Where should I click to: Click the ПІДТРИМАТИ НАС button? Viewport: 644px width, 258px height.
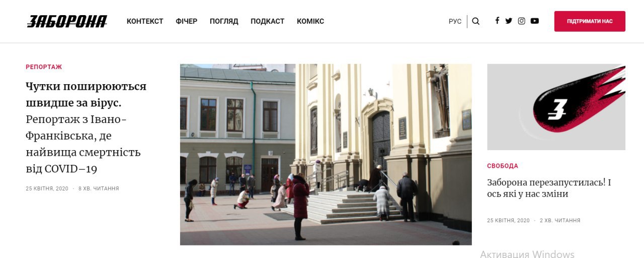click(590, 21)
